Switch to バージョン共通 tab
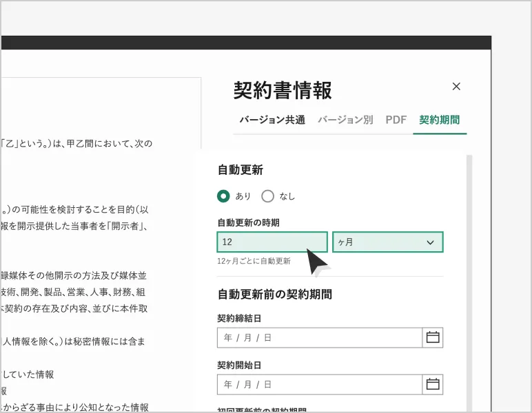Screen dimensions: 532x413 pyautogui.click(x=272, y=120)
